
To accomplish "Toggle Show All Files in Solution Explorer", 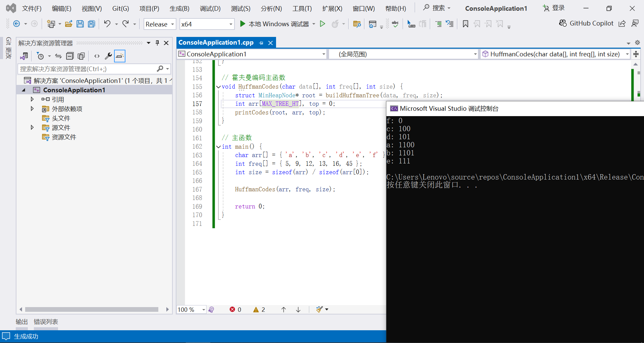I will click(x=81, y=56).
